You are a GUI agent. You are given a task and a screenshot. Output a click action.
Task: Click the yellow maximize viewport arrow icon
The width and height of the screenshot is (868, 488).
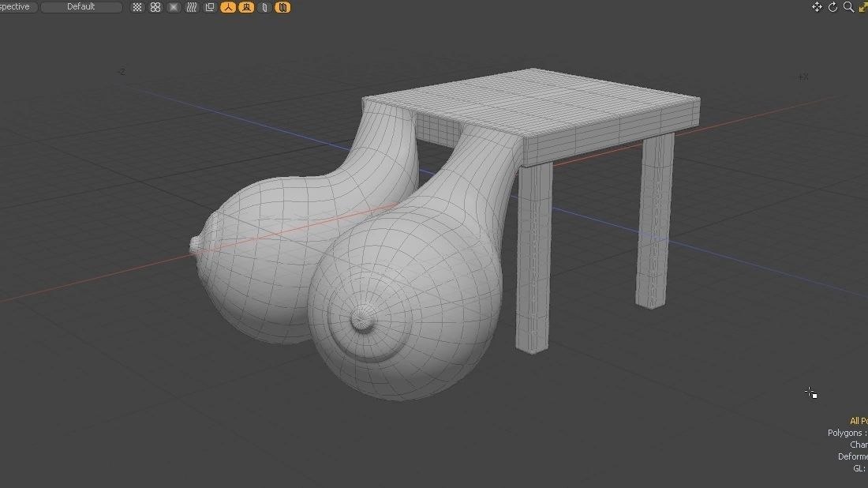tap(863, 6)
